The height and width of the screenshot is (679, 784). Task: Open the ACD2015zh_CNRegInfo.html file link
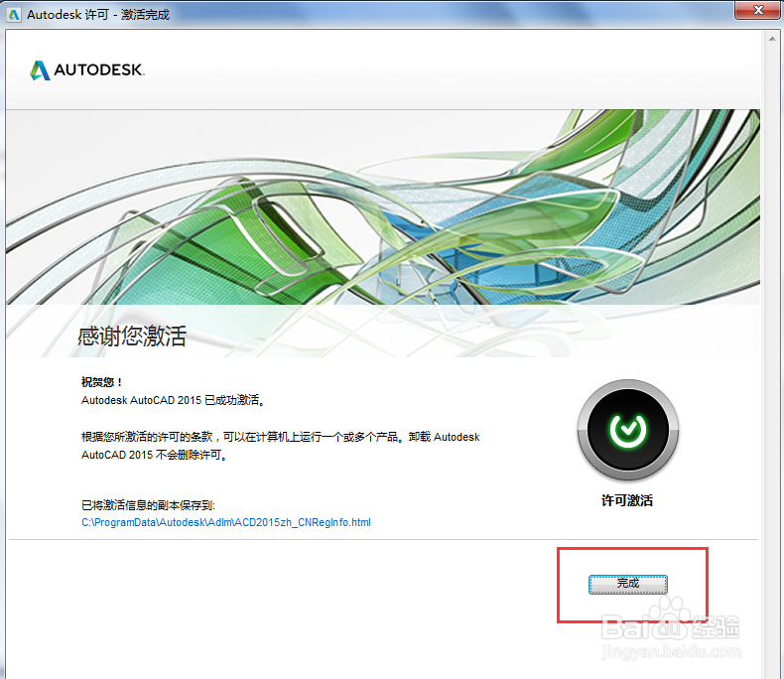pos(226,522)
